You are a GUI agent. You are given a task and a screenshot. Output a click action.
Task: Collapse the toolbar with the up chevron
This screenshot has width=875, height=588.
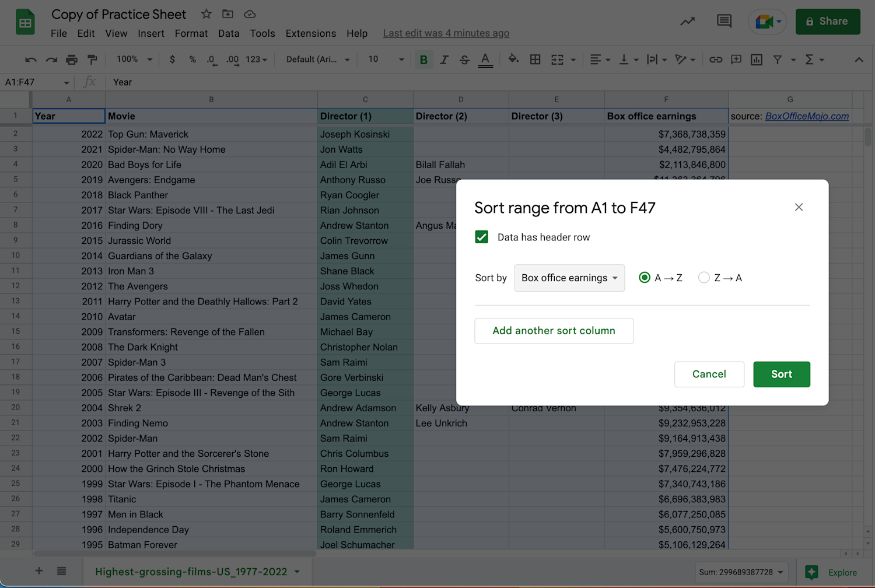pyautogui.click(x=859, y=60)
